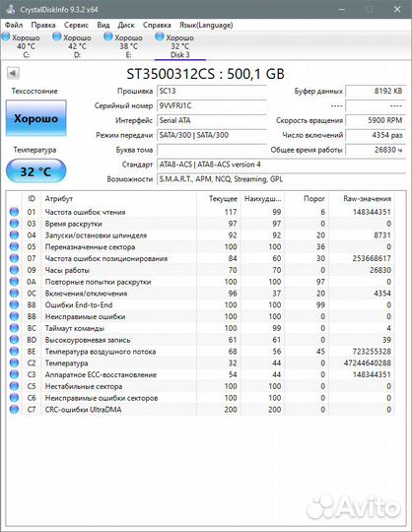The image size is (412, 532).
Task: Click the Текущее column header
Action: (x=219, y=199)
